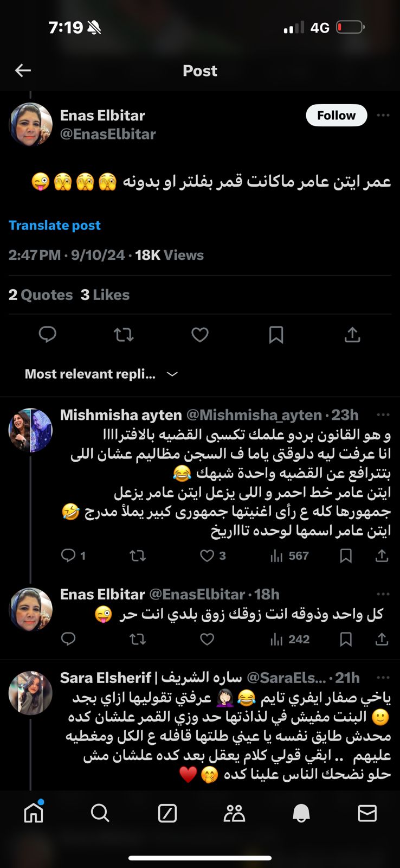The width and height of the screenshot is (400, 868).
Task: Tap the back arrow icon
Action: coord(23,71)
